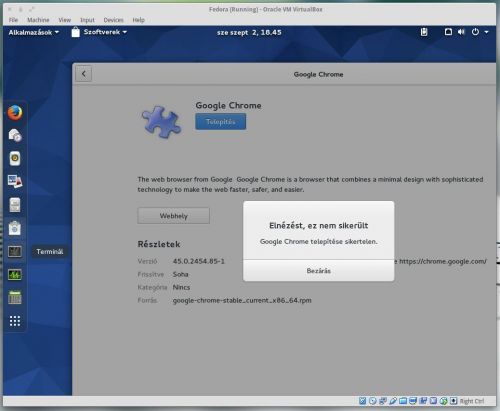Click the hard disk status icon in VirtualBox
Image resolution: width=500 pixels, height=411 pixels.
click(x=363, y=401)
